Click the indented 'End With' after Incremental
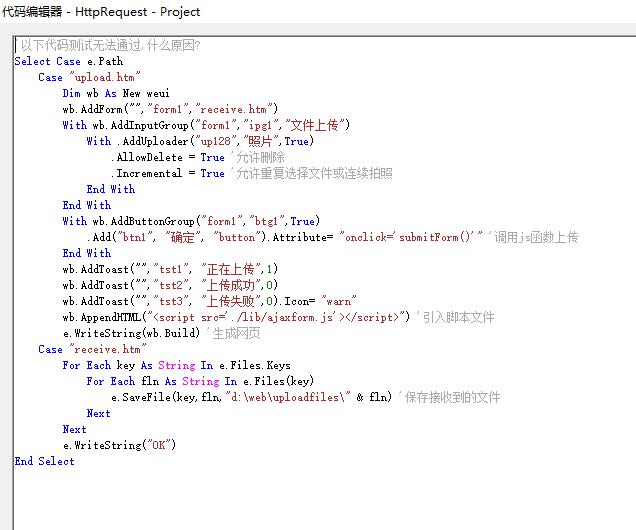This screenshot has height=530, width=636. (111, 189)
